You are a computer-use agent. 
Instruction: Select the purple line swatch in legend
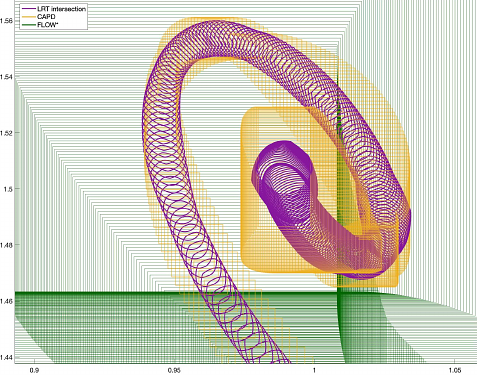[28, 9]
